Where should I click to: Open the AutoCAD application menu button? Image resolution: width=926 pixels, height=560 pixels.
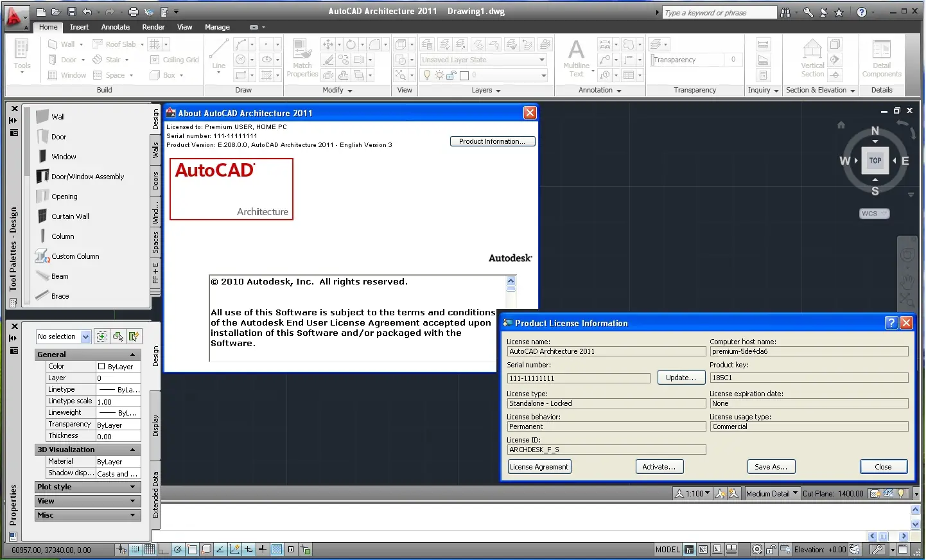pos(15,17)
